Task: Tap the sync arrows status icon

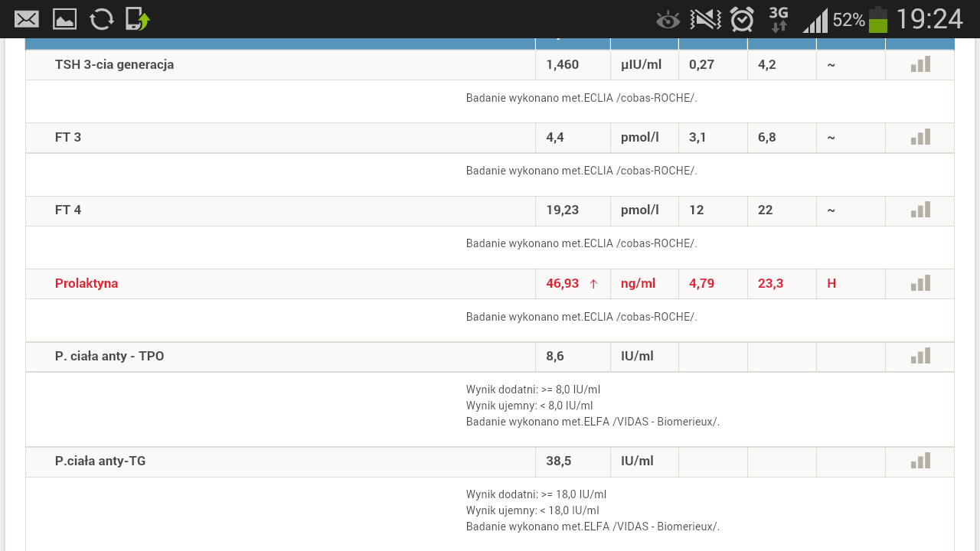Action: (x=101, y=19)
